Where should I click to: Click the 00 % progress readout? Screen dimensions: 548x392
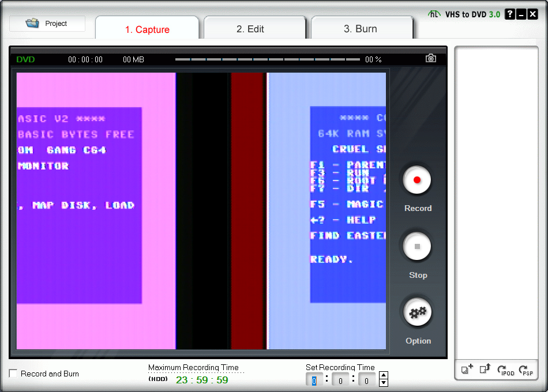[x=373, y=59]
